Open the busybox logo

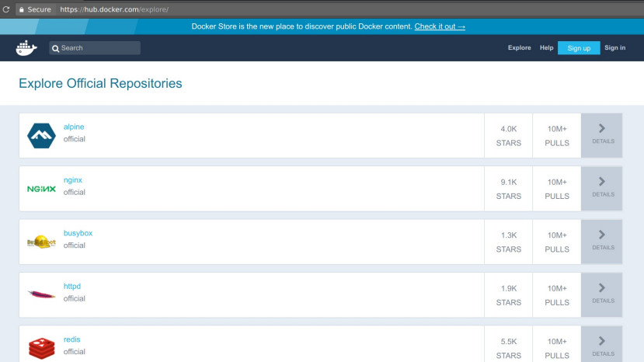tap(41, 242)
